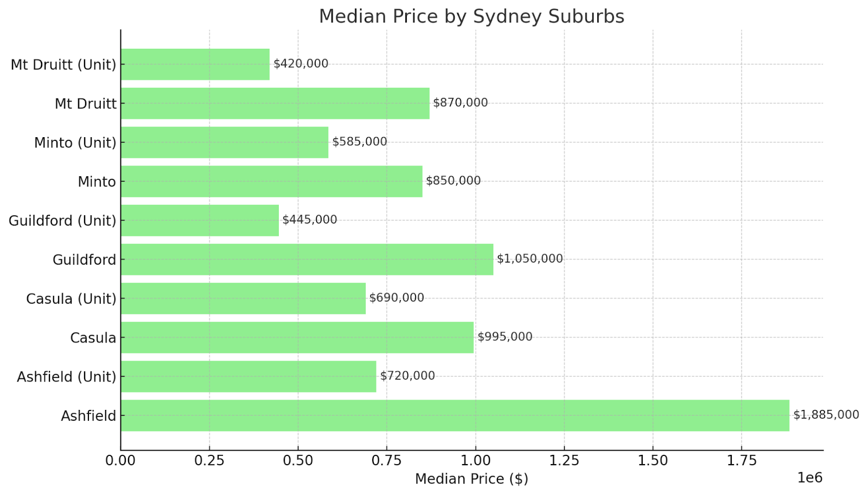Select the $690,000 value label
This screenshot has width=868, height=495.
397,298
